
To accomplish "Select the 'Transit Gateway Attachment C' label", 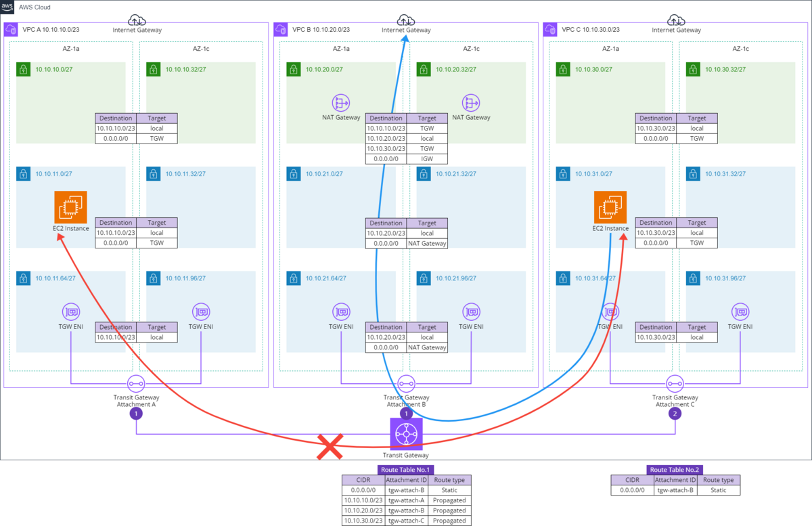I will pyautogui.click(x=675, y=401).
